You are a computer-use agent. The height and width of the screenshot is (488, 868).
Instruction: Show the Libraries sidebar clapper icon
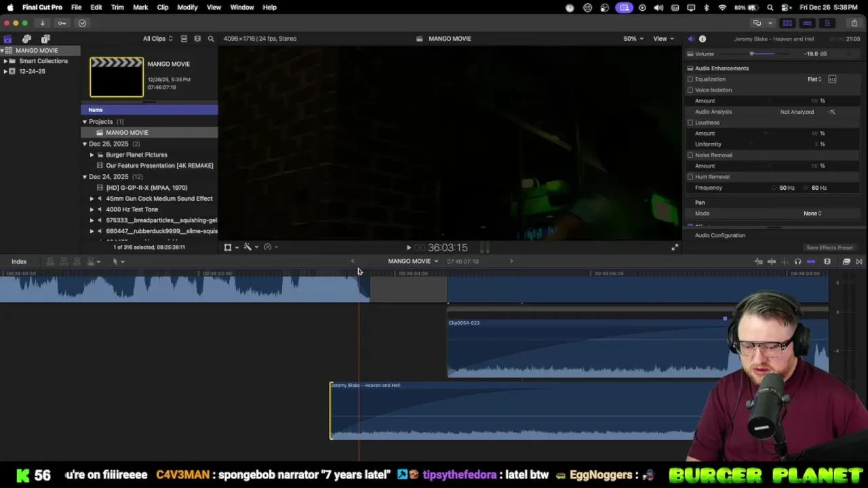[x=7, y=39]
